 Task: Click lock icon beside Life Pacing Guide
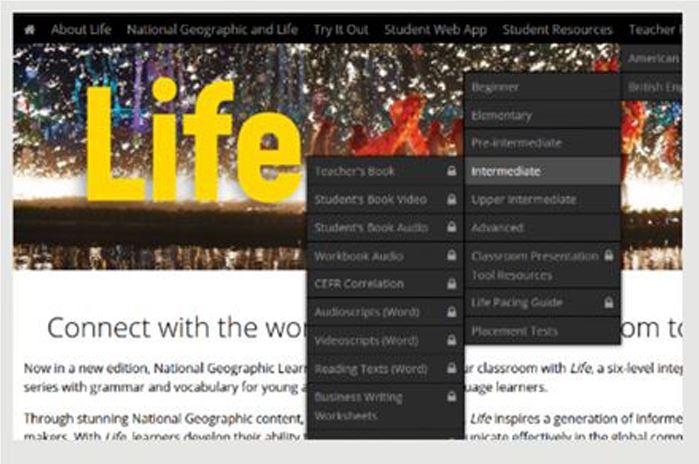point(609,303)
